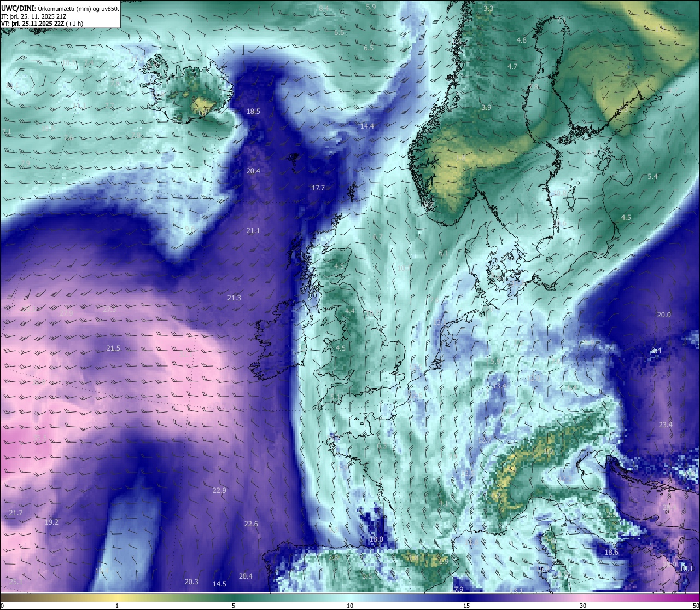
Task: Click the 6.5 value label
Action: point(369,48)
